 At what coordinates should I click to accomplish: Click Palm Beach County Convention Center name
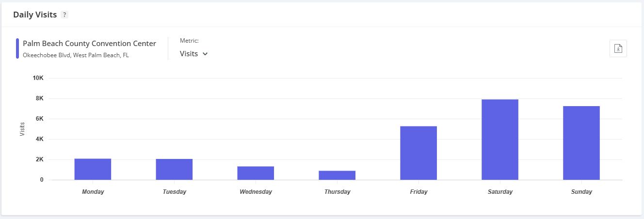[x=89, y=44]
